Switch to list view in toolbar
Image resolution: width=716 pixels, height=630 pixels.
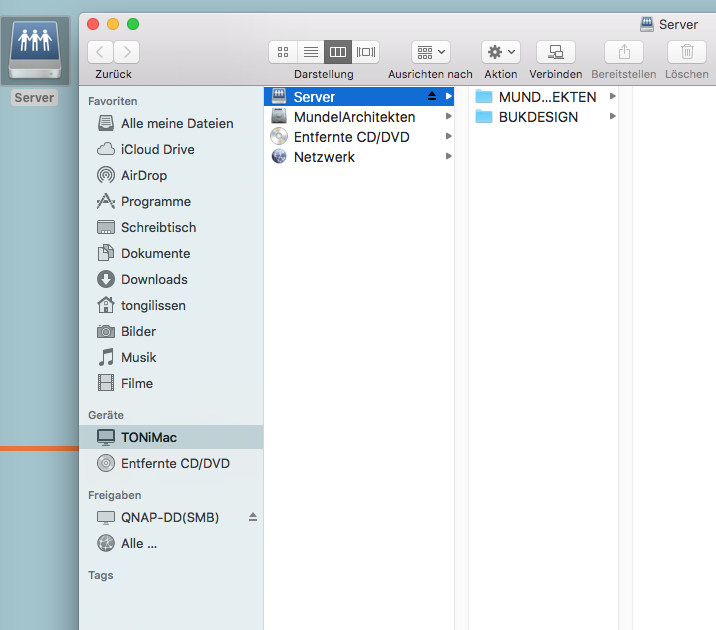click(311, 52)
